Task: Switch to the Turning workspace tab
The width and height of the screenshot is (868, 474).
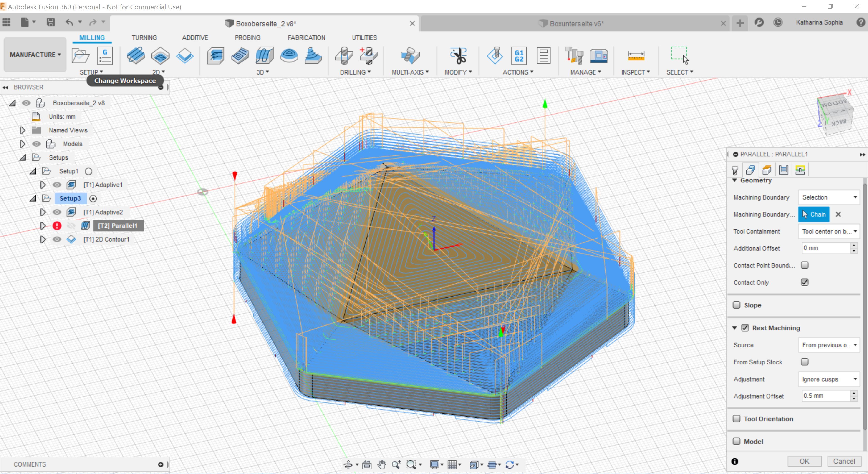Action: point(144,37)
